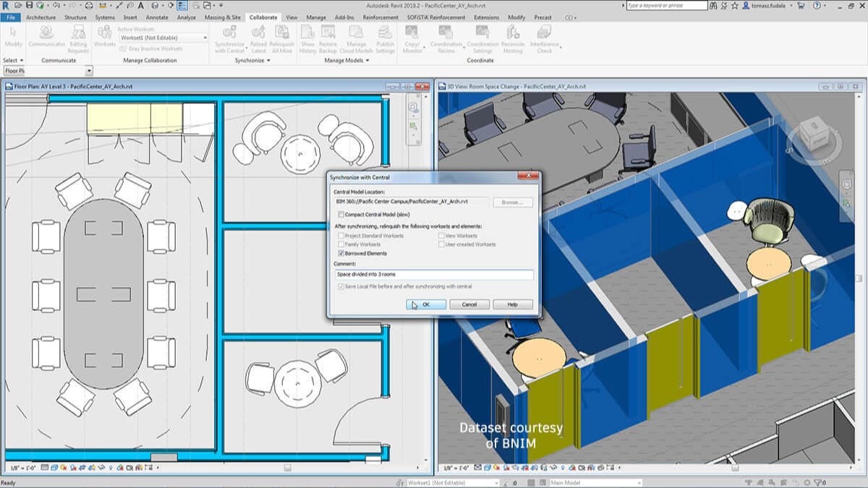This screenshot has width=868, height=488.
Task: Click the Relinquish All Mine icon
Action: [x=281, y=33]
